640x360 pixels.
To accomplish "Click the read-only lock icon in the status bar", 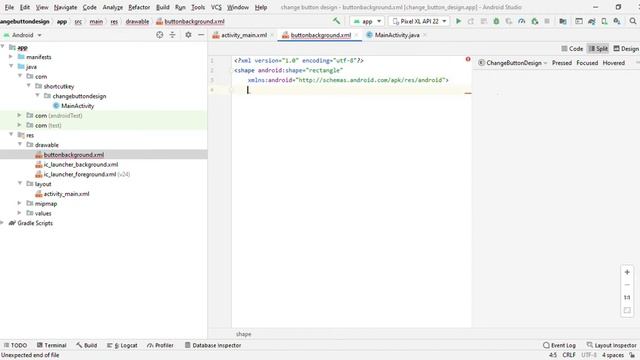I will click(632, 355).
